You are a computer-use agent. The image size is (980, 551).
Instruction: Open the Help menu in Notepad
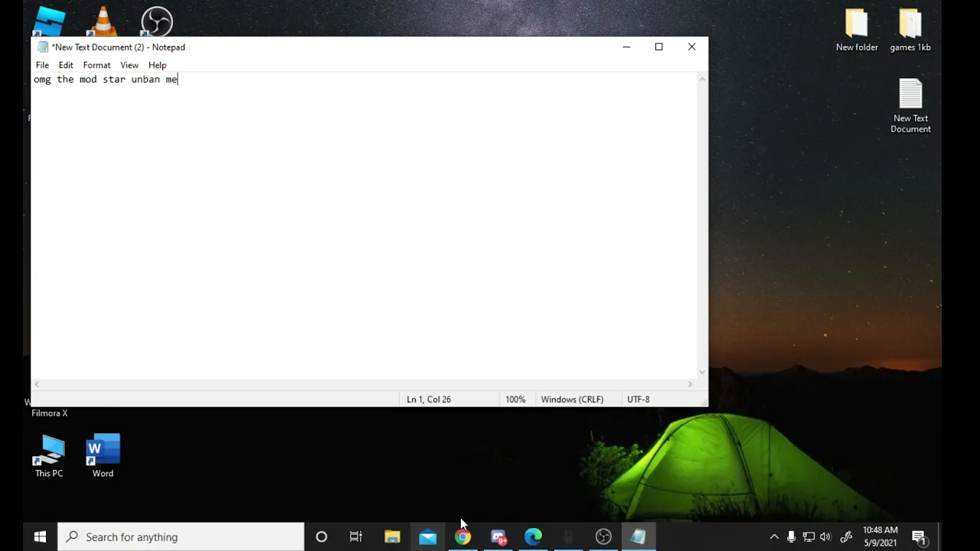coord(157,65)
